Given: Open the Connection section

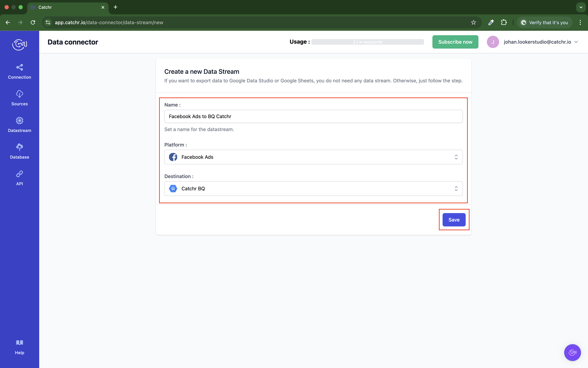Looking at the screenshot, I should click(x=19, y=71).
